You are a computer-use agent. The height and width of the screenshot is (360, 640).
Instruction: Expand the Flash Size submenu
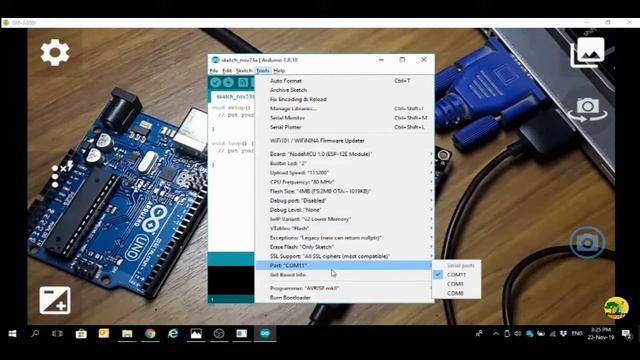tap(344, 191)
